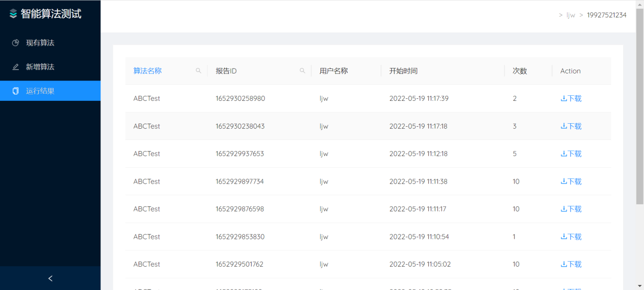Image resolution: width=644 pixels, height=290 pixels.
Task: Download the report started at 11:12:18
Action: tap(571, 154)
